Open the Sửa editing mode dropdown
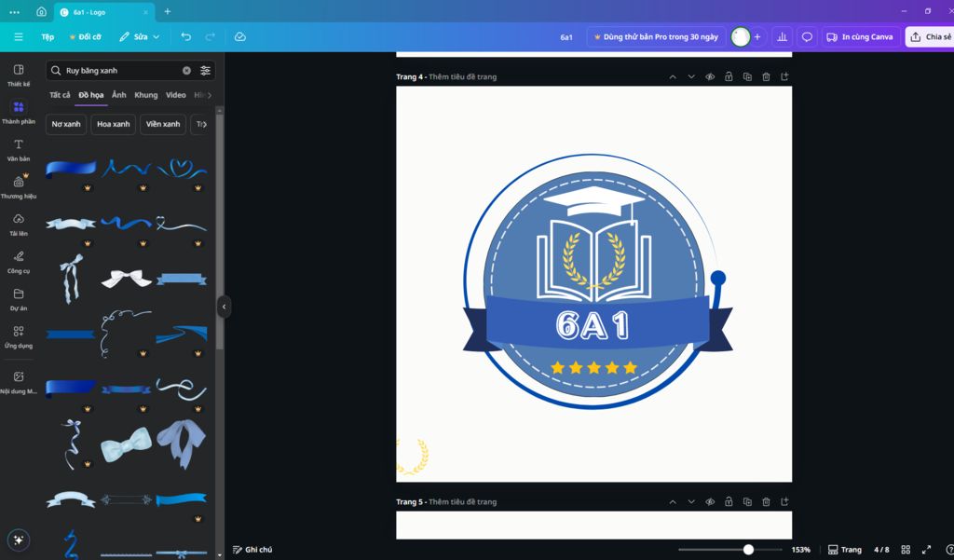The image size is (954, 560). coord(140,37)
